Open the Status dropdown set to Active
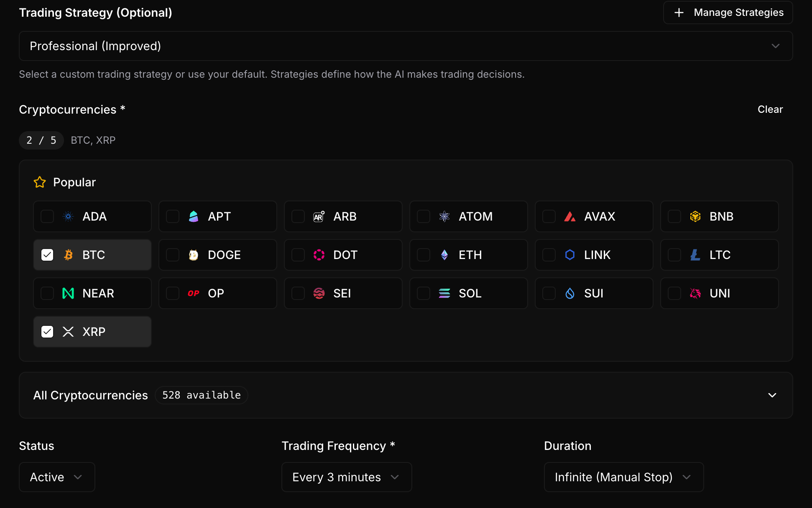 click(x=56, y=477)
